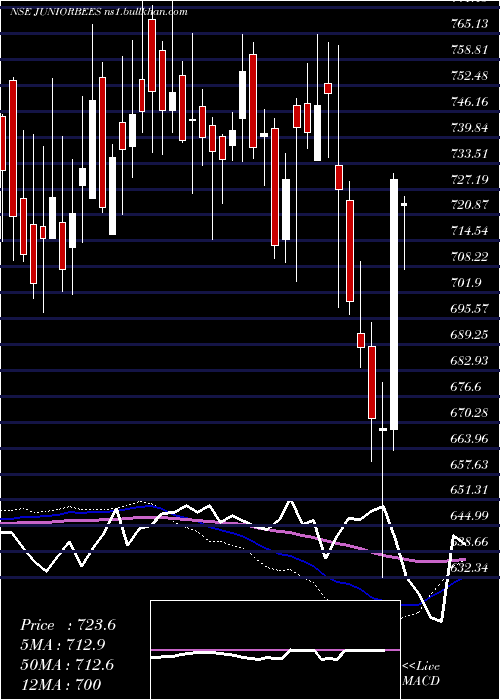This screenshot has height=700, width=500.
Task: Click the 695.57 price axis label
Action: point(470,308)
